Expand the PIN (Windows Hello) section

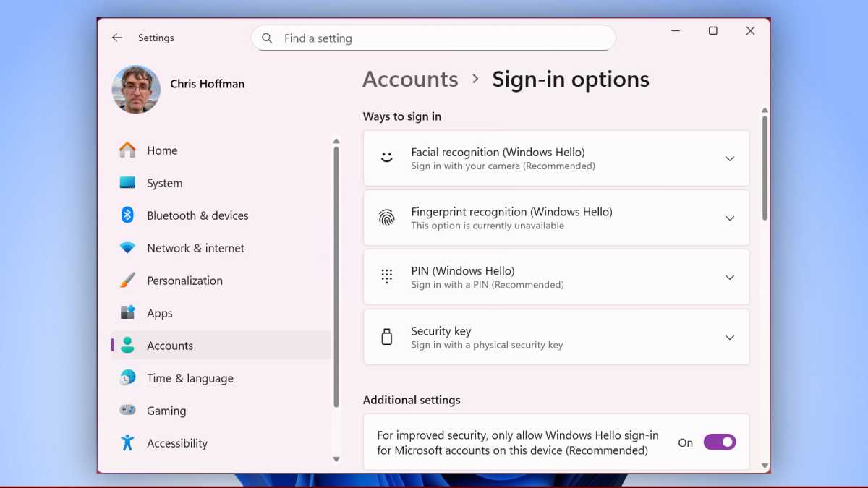click(x=730, y=278)
